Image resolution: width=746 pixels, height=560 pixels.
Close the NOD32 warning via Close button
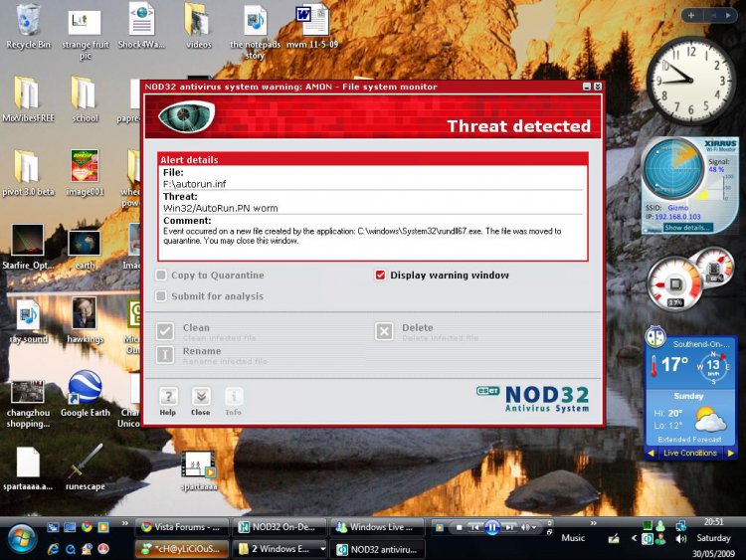point(201,402)
